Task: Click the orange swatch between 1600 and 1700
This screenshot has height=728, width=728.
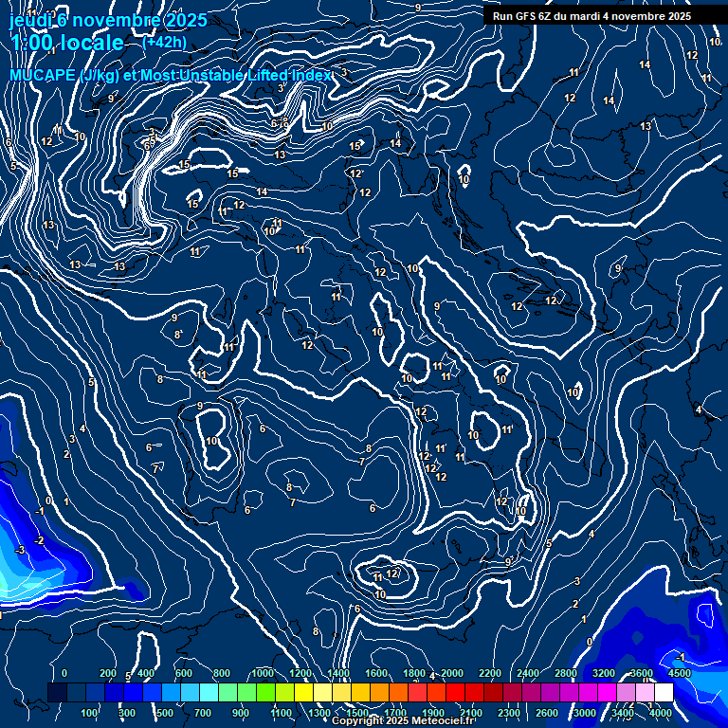Action: click(380, 692)
